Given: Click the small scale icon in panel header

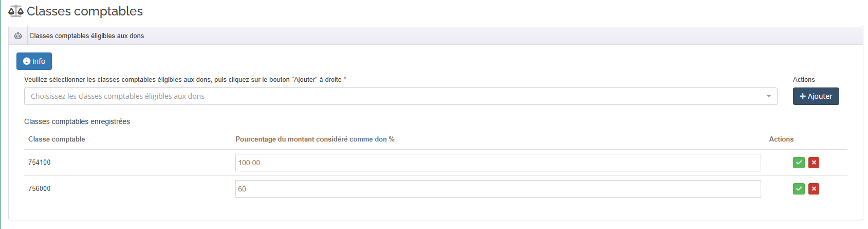Looking at the screenshot, I should click(18, 36).
